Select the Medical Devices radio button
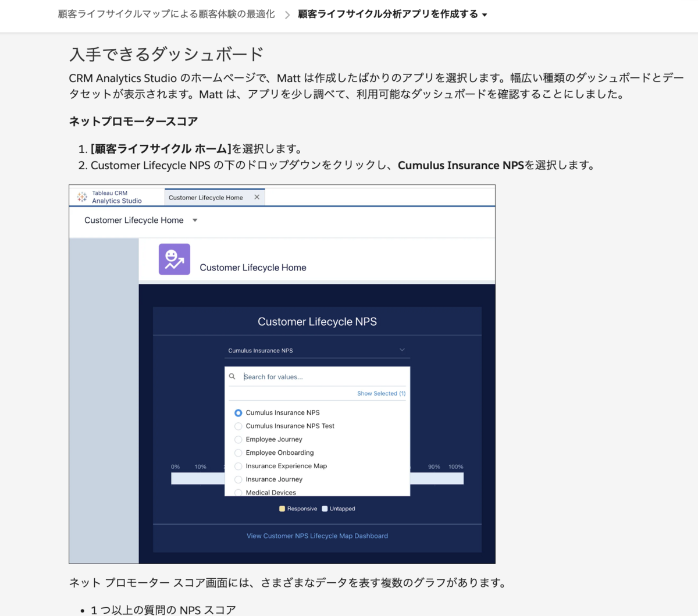This screenshot has width=698, height=616. [238, 492]
